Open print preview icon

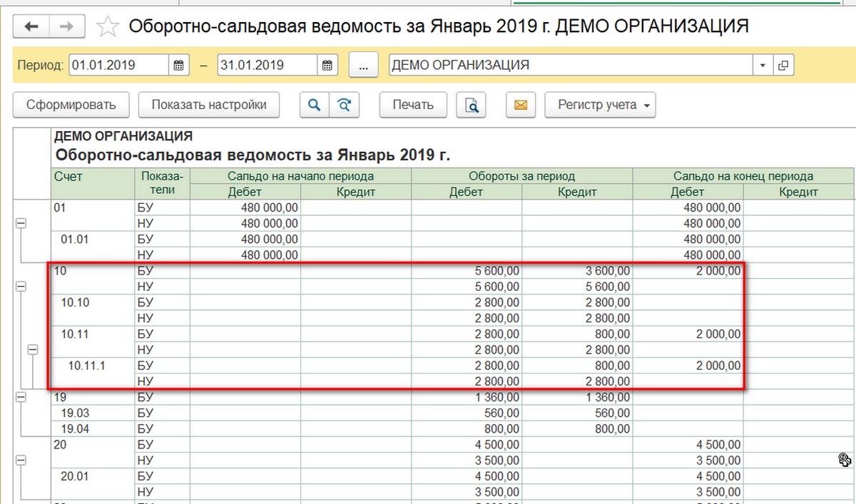[x=472, y=106]
